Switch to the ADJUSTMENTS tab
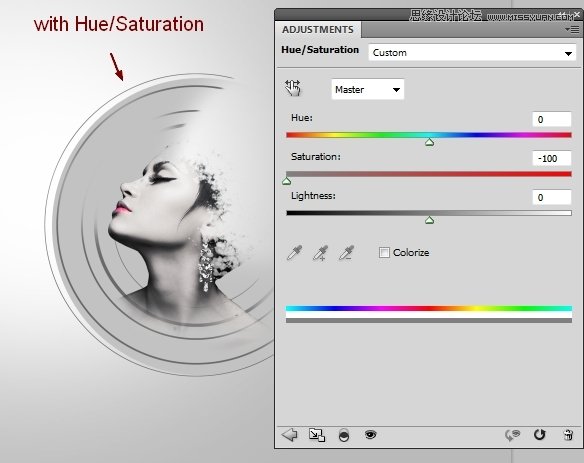 pyautogui.click(x=318, y=29)
